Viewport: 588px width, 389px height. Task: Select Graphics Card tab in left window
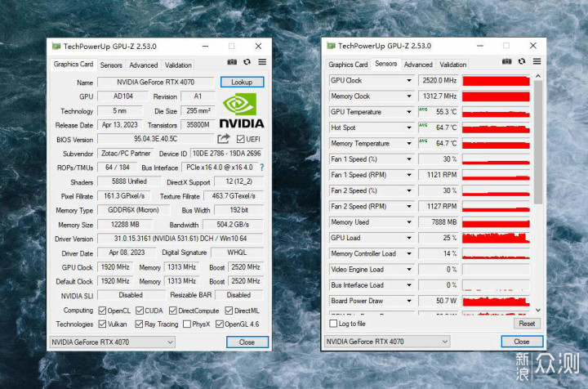pos(73,64)
